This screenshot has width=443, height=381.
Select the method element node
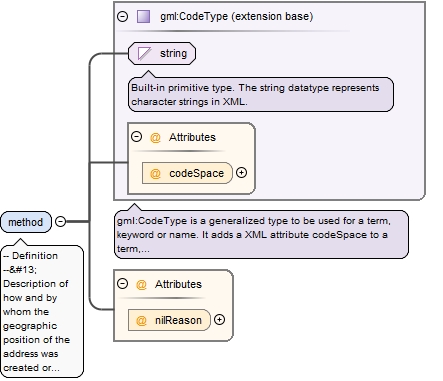(26, 222)
